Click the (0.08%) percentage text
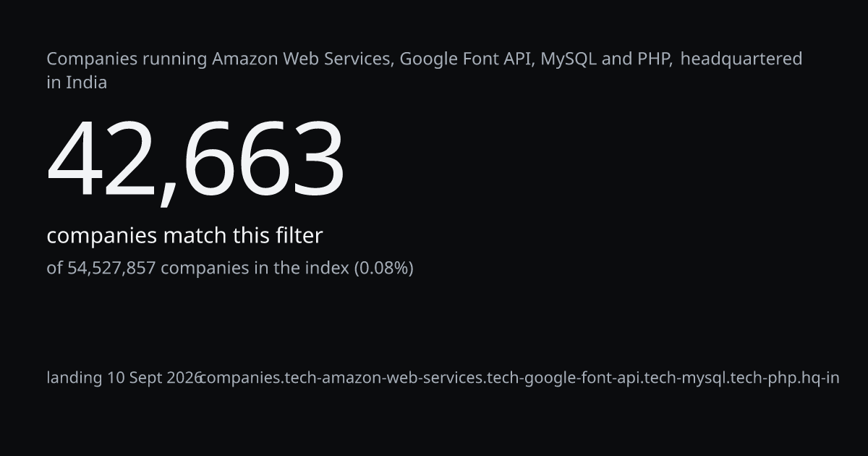Viewport: 868px width, 456px height. click(x=383, y=269)
